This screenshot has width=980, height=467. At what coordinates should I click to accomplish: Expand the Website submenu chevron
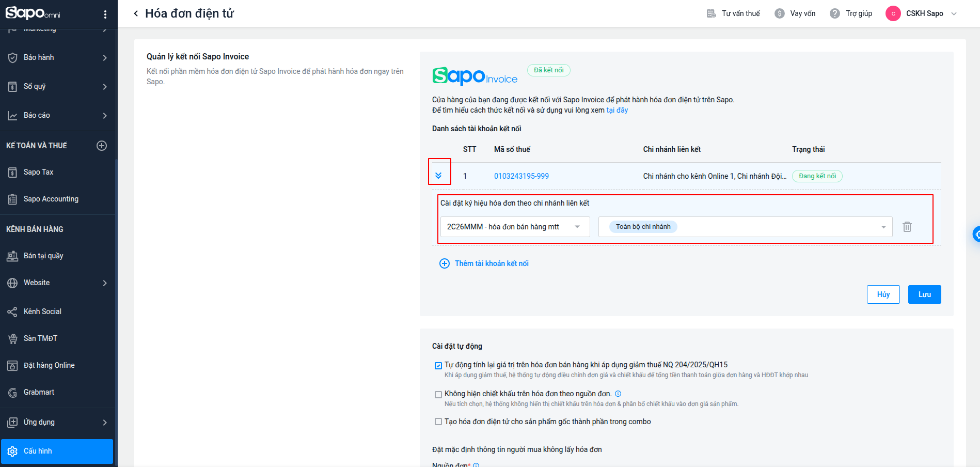[105, 283]
